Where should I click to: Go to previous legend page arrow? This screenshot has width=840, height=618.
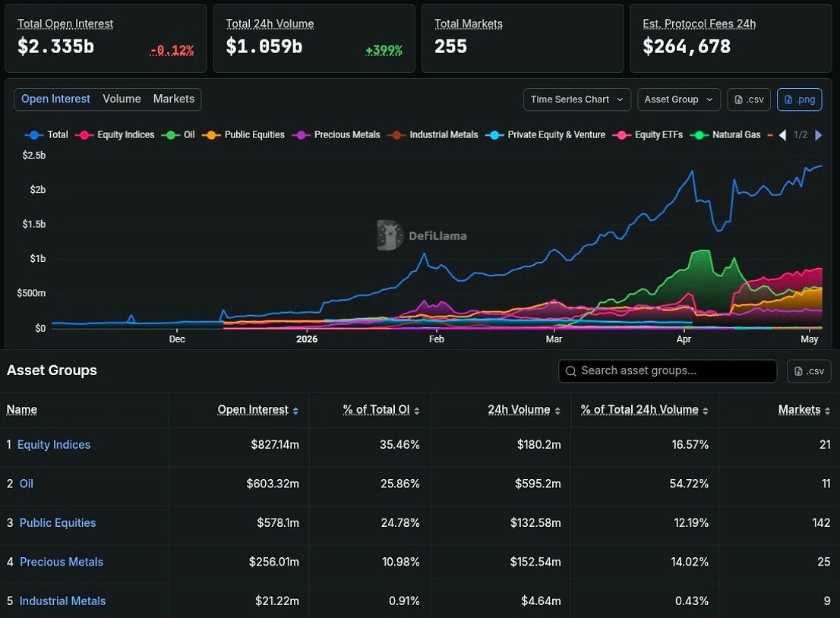[783, 135]
